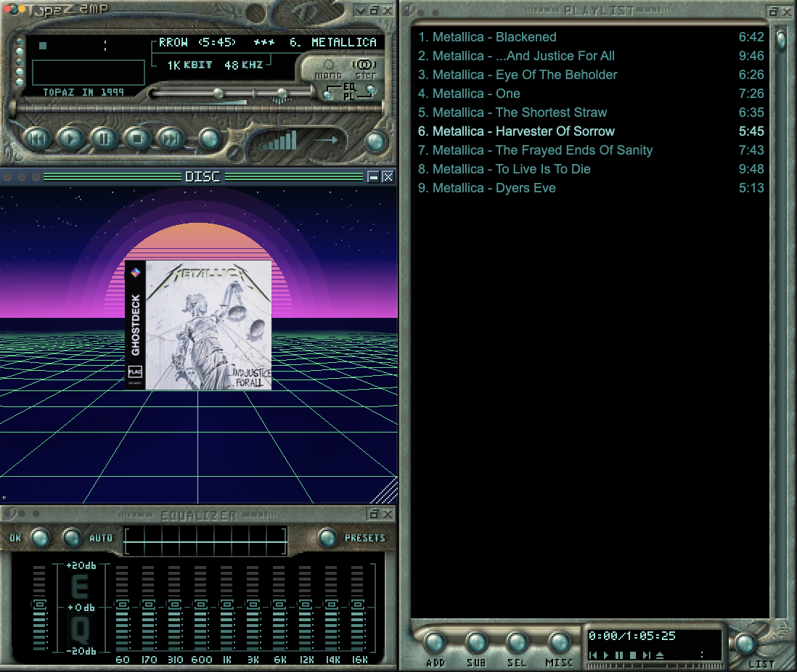
Task: Click playlist mini eject icon
Action: [x=660, y=655]
